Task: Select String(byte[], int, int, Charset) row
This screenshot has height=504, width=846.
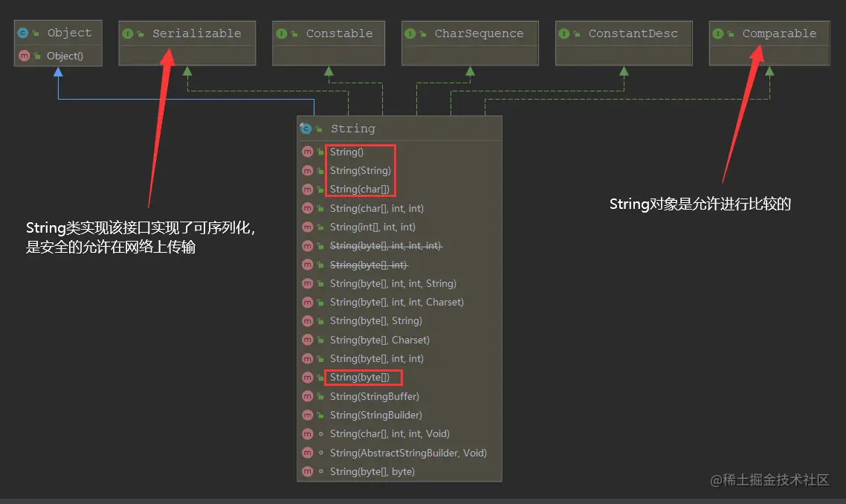Action: [x=399, y=303]
